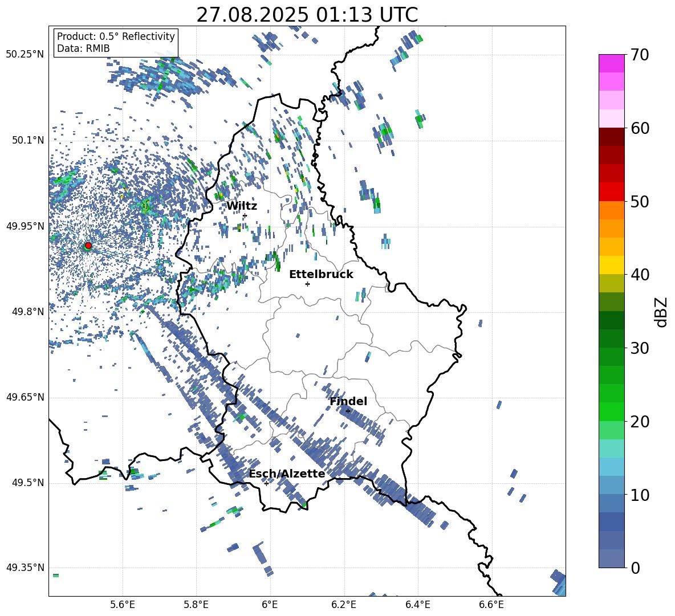Click the 49.8°N latitude label
The height and width of the screenshot is (616, 675).
click(29, 312)
